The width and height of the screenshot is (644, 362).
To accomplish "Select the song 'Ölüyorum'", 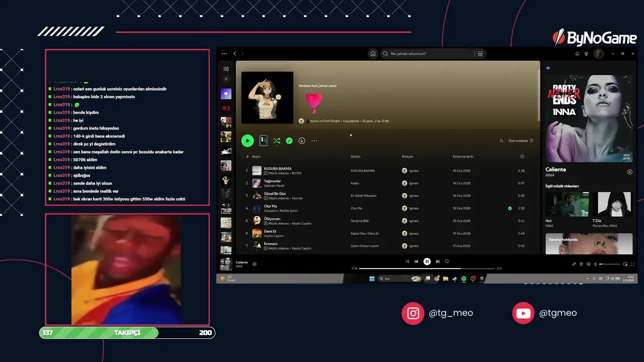I will pyautogui.click(x=272, y=219).
